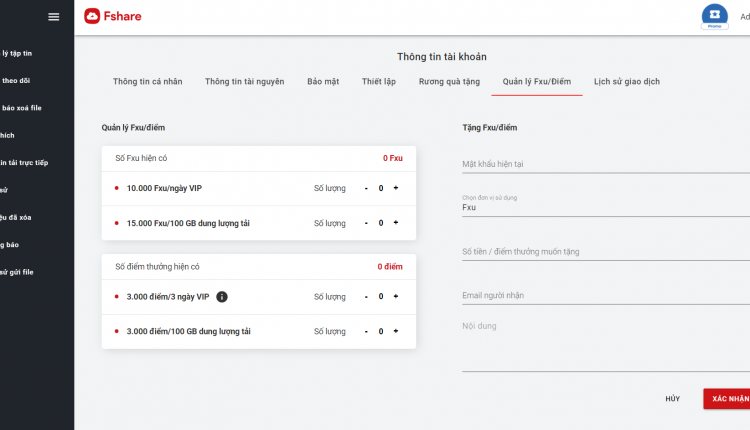Open the Thiết lập tab
Viewport: 750px width, 430px height.
pyautogui.click(x=379, y=81)
